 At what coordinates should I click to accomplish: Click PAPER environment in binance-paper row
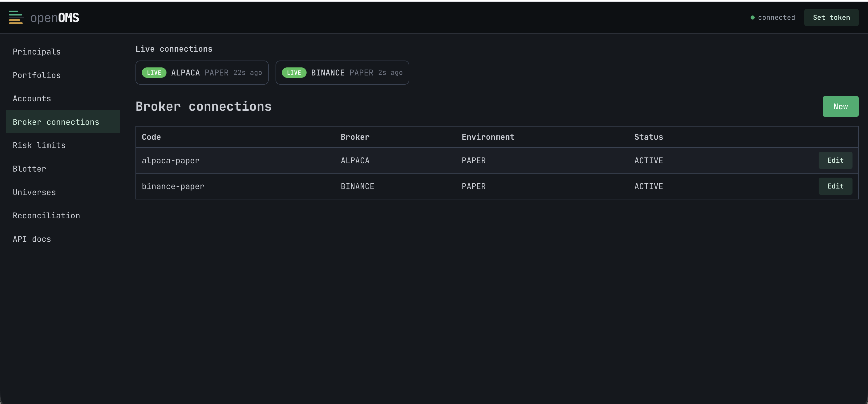[473, 186]
